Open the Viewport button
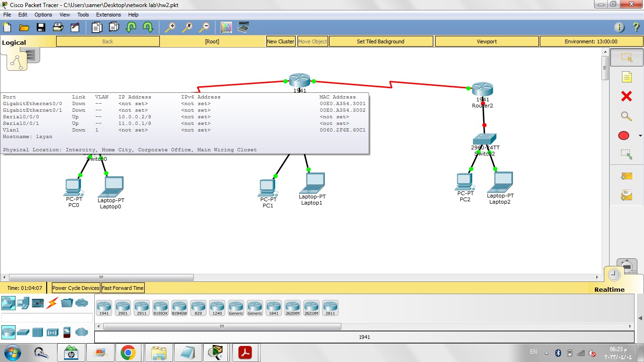Image resolution: width=644 pixels, height=362 pixels. (x=487, y=41)
